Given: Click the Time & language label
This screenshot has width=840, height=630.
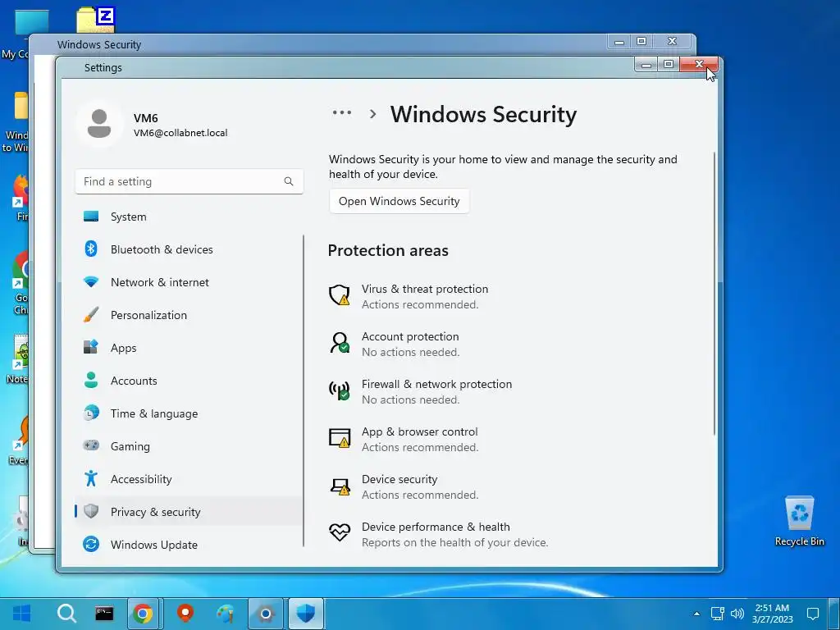Looking at the screenshot, I should (154, 413).
